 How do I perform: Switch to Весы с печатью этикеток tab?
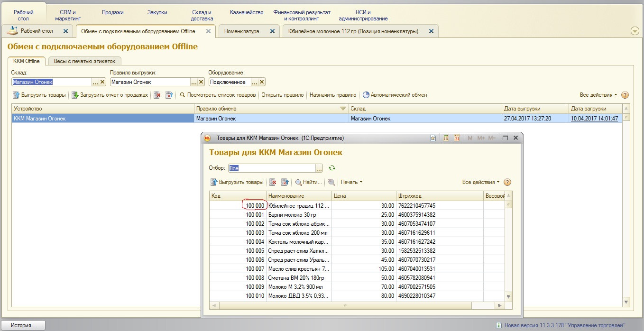85,61
